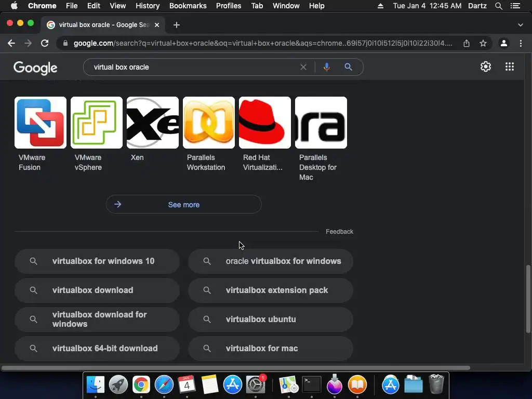This screenshot has height=399, width=532.
Task: Open the Chrome profile avatar menu
Action: pyautogui.click(x=504, y=43)
